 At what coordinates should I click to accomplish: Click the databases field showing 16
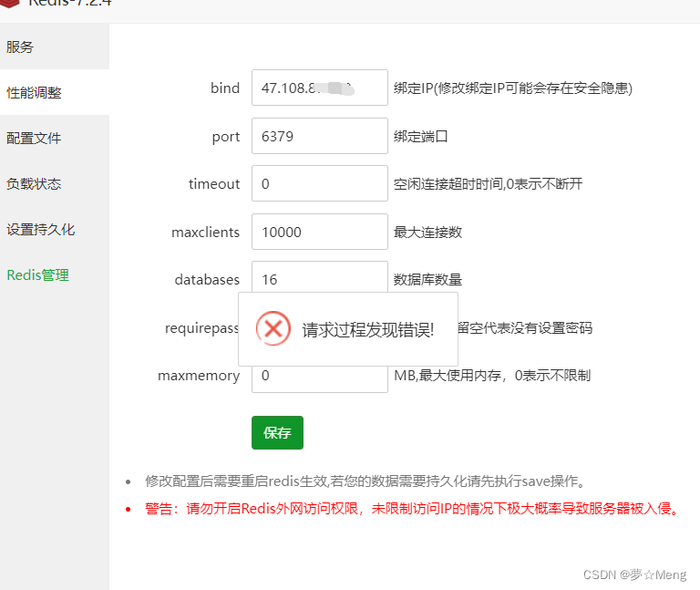pyautogui.click(x=320, y=277)
